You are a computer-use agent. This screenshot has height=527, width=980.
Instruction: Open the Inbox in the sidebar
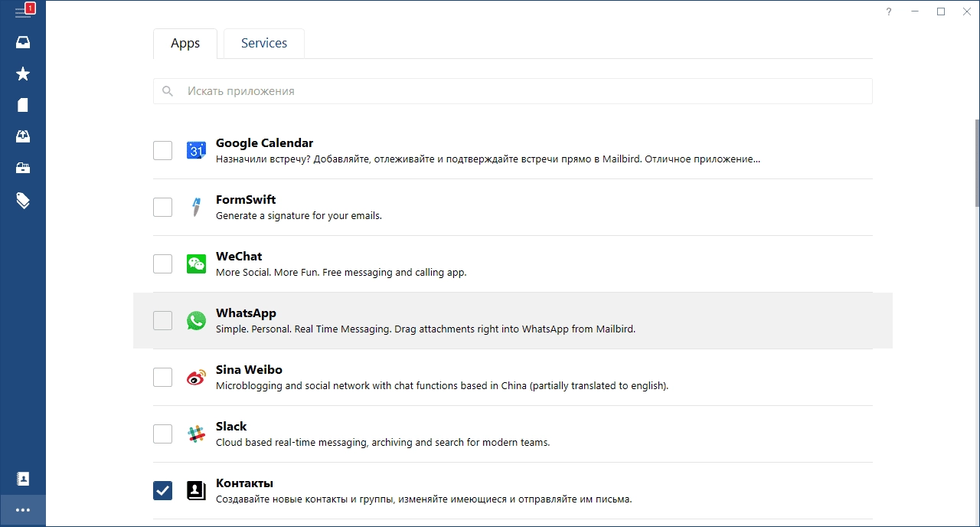pyautogui.click(x=23, y=43)
